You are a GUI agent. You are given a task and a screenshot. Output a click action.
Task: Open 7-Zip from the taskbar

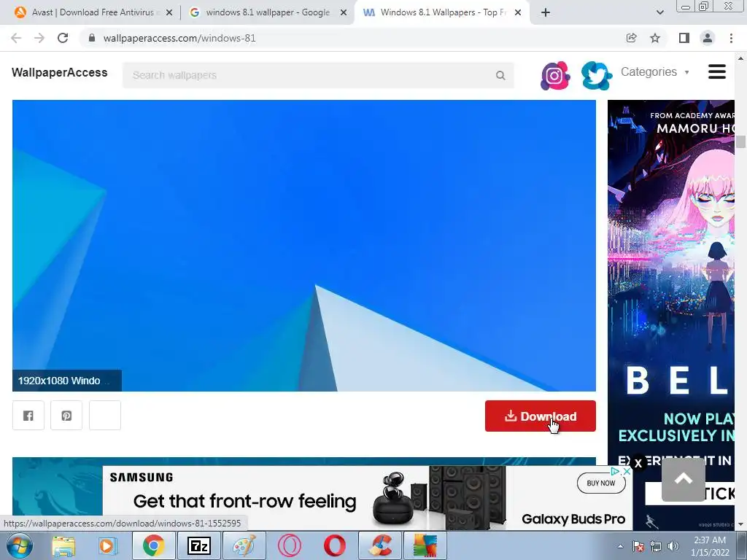coord(198,545)
